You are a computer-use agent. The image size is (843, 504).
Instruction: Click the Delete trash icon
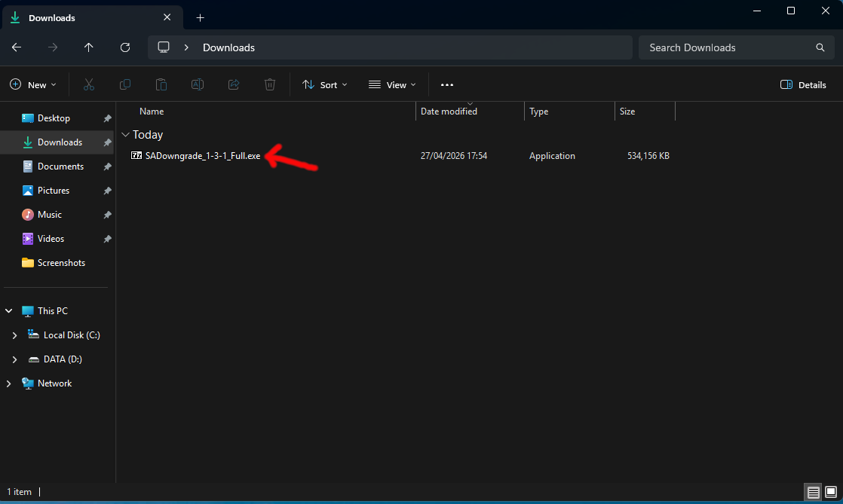pos(270,85)
